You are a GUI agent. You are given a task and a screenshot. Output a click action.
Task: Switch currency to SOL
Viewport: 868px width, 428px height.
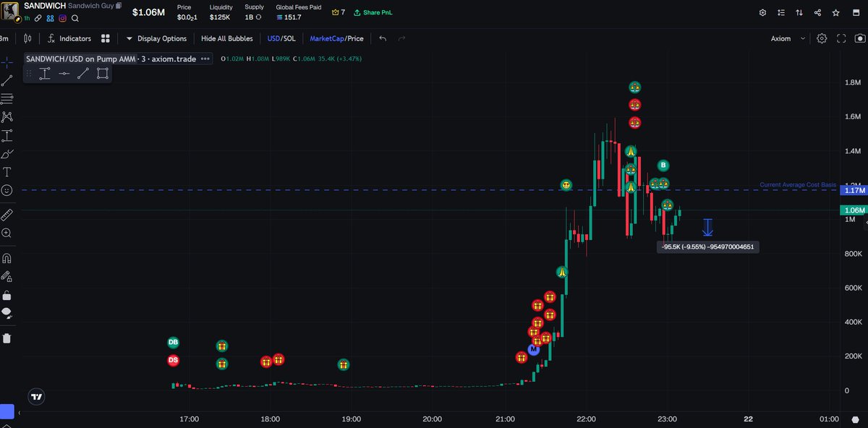pos(289,38)
